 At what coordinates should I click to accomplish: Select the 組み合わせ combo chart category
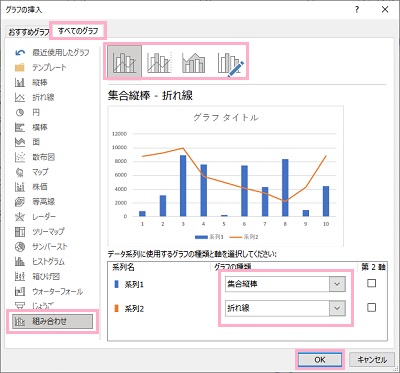click(x=52, y=321)
